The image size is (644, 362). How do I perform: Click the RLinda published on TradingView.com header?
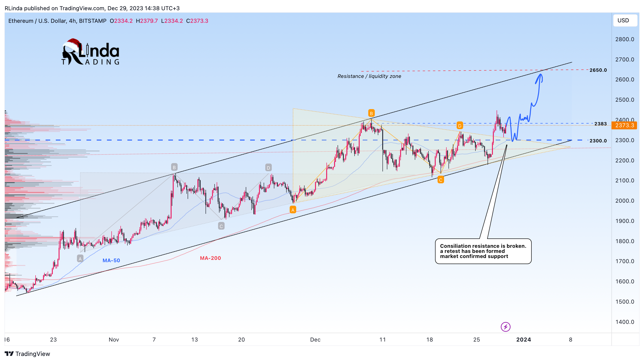(92, 8)
